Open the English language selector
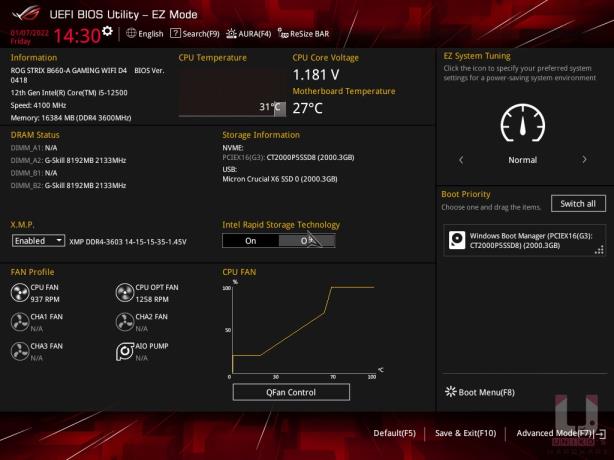Image resolution: width=614 pixels, height=460 pixels. click(x=145, y=34)
